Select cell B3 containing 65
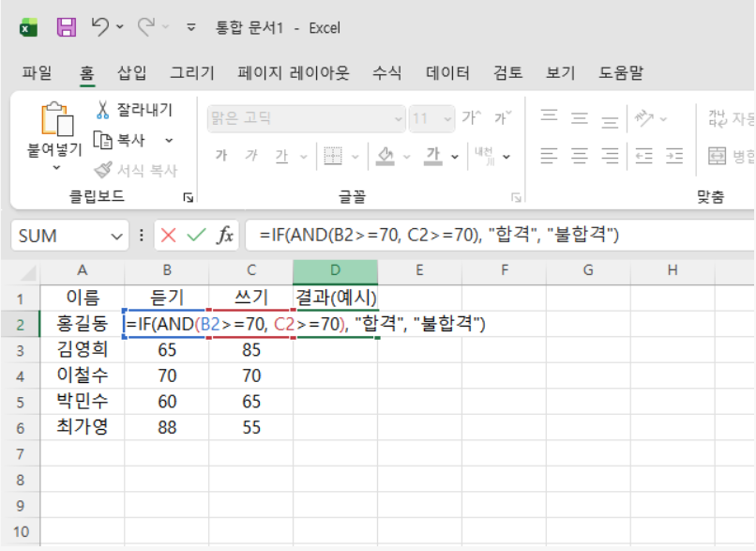This screenshot has width=756, height=551. click(x=166, y=350)
